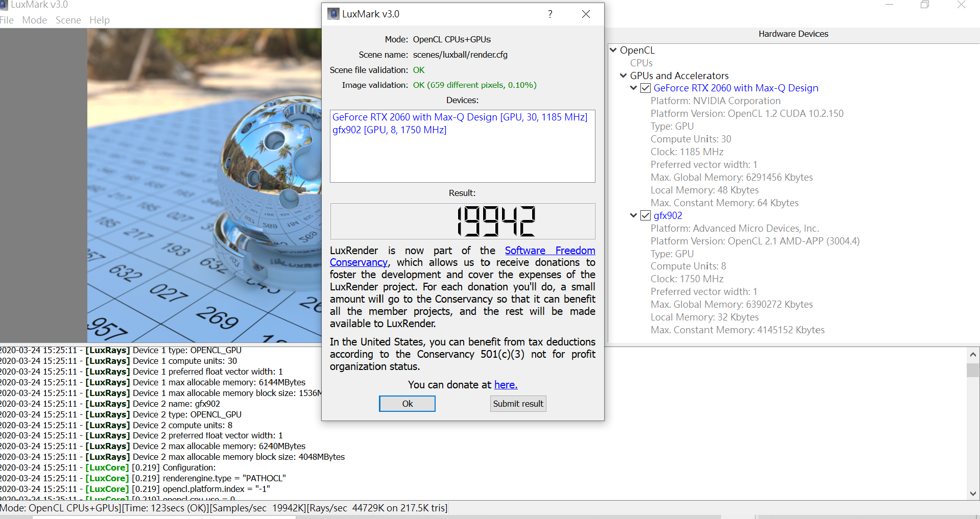Select the CPUs tree item
The height and width of the screenshot is (519, 980).
(x=641, y=63)
